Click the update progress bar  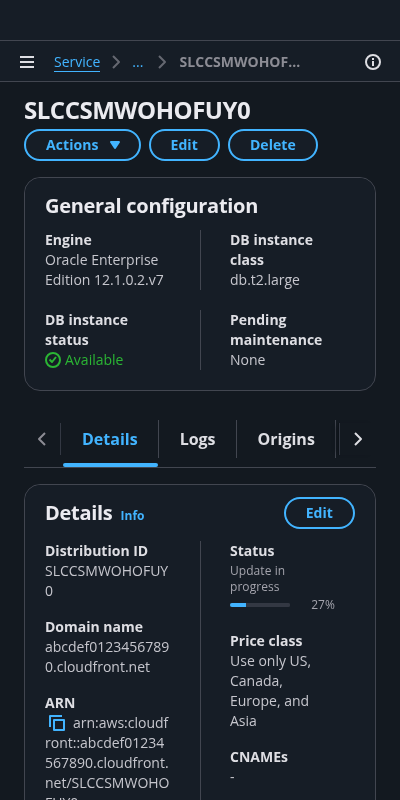point(260,605)
